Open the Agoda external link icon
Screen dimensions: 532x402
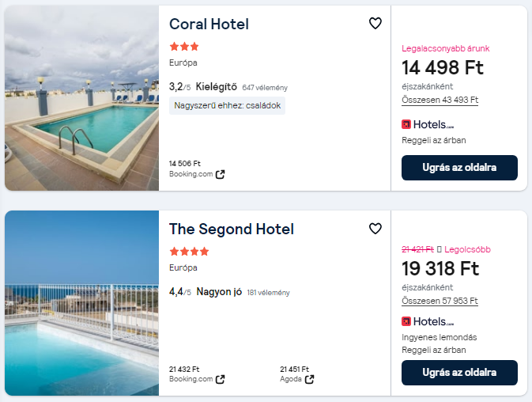click(x=310, y=379)
